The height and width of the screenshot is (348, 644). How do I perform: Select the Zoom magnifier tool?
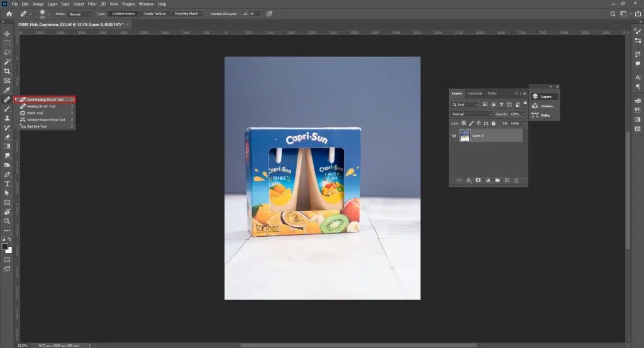[x=8, y=221]
